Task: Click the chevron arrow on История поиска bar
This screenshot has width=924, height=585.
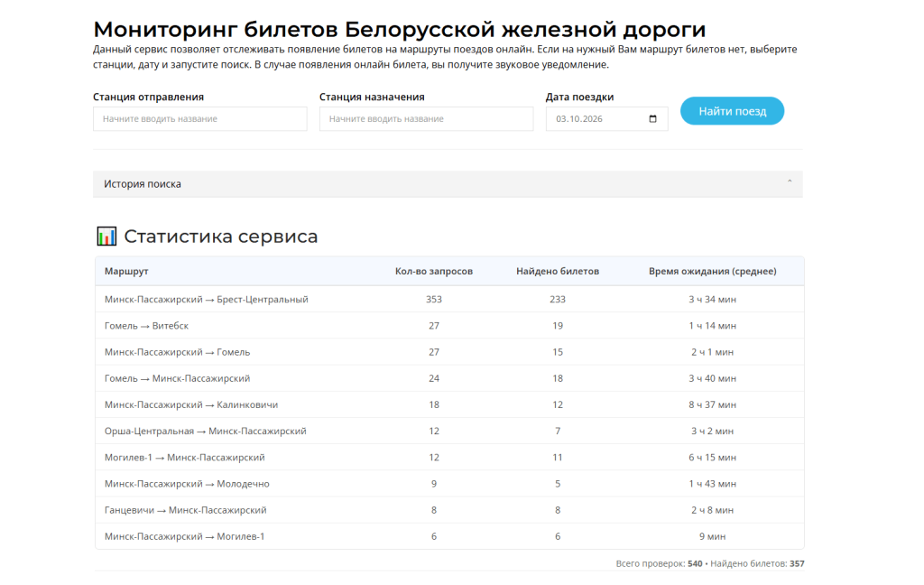Action: 790,181
